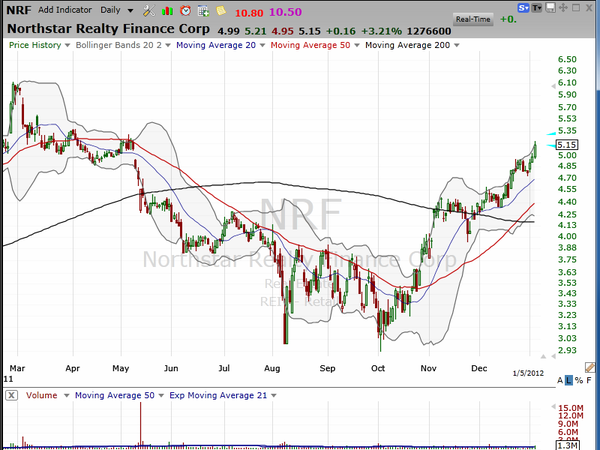Open the alarm clock alert icon
Image resolution: width=600 pixels, height=450 pixels.
click(186, 11)
